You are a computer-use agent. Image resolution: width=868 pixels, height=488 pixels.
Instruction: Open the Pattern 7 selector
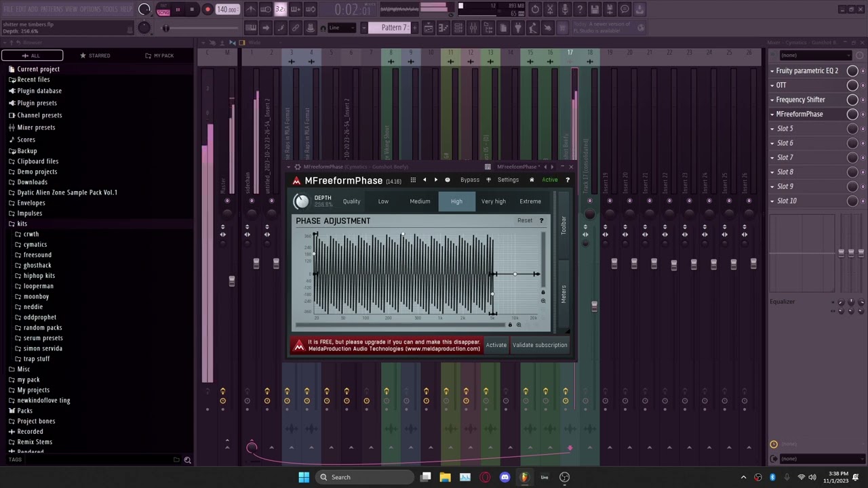[x=389, y=28]
